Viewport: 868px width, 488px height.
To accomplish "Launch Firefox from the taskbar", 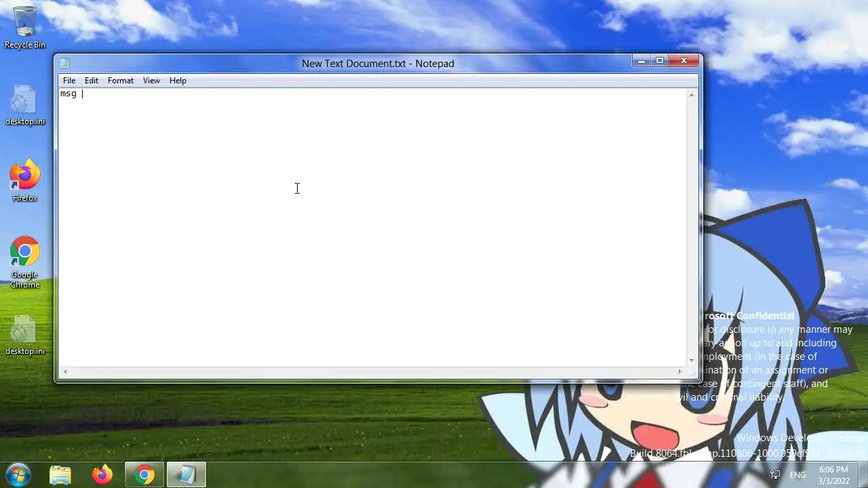I will pyautogui.click(x=102, y=474).
